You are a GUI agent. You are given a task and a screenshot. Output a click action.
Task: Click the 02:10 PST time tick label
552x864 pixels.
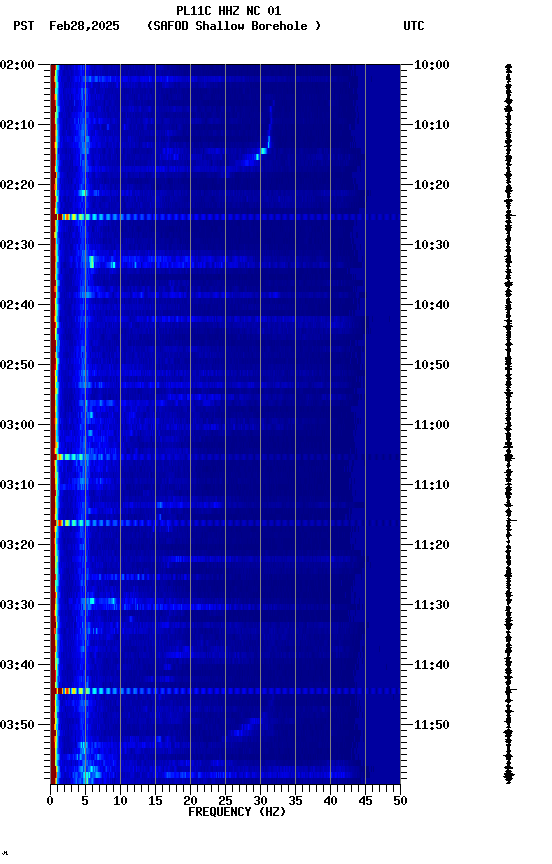pyautogui.click(x=17, y=125)
